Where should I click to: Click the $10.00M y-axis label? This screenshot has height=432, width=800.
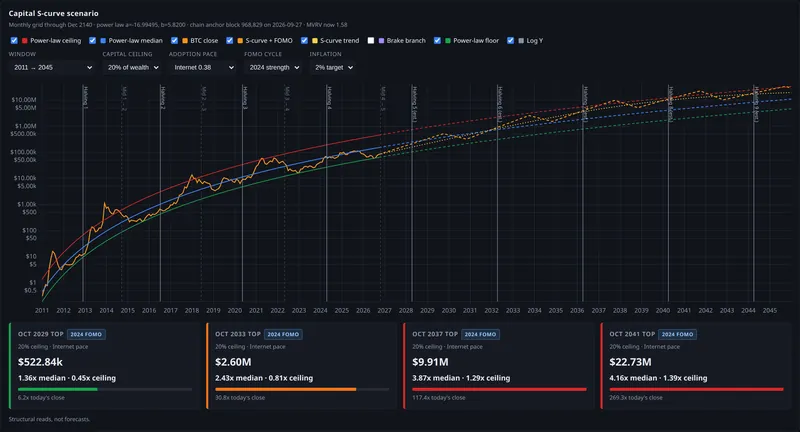click(x=24, y=99)
